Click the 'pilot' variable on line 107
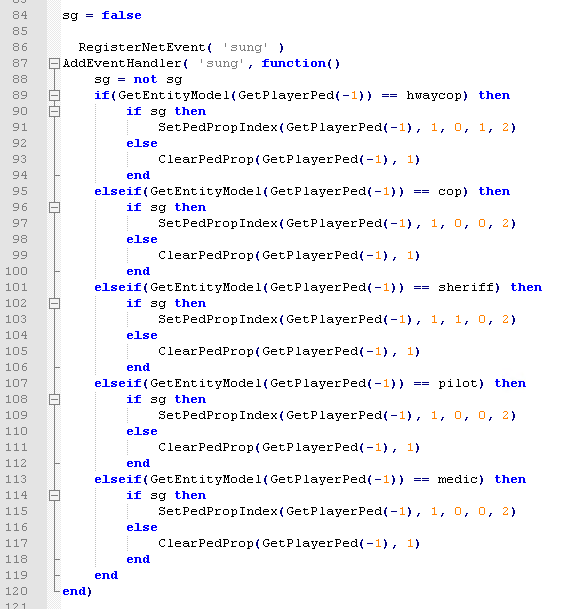 (x=458, y=383)
